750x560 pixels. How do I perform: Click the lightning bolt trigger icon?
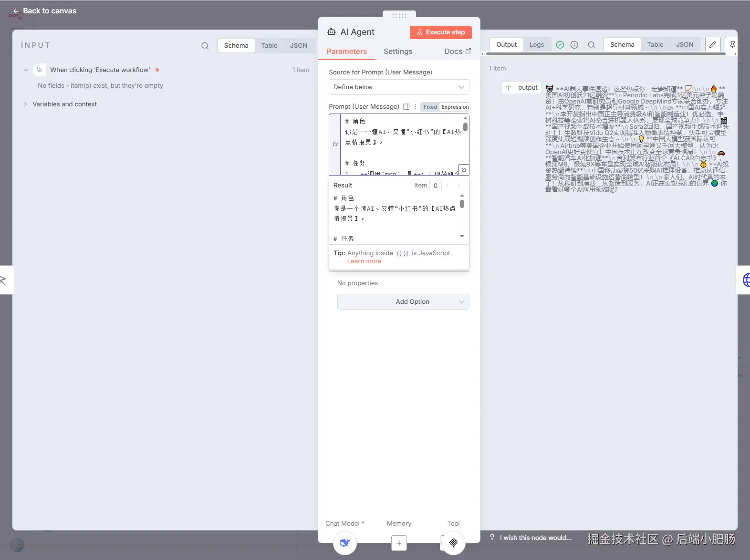coord(157,70)
